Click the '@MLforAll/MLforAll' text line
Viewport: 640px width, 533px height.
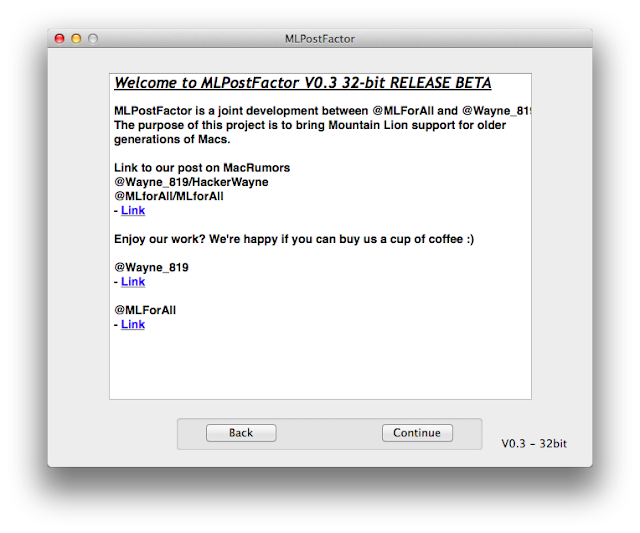[169, 196]
